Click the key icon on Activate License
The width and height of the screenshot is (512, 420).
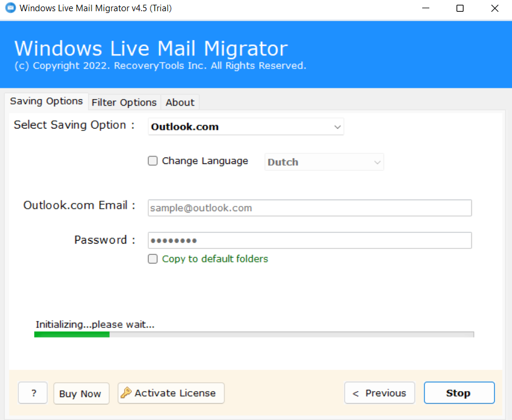click(x=126, y=393)
